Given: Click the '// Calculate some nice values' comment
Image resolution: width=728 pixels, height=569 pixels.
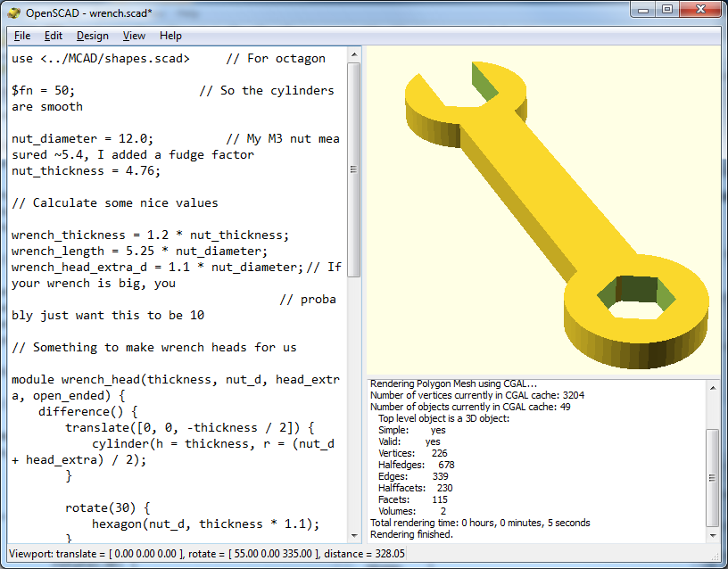Looking at the screenshot, I should pyautogui.click(x=115, y=202).
